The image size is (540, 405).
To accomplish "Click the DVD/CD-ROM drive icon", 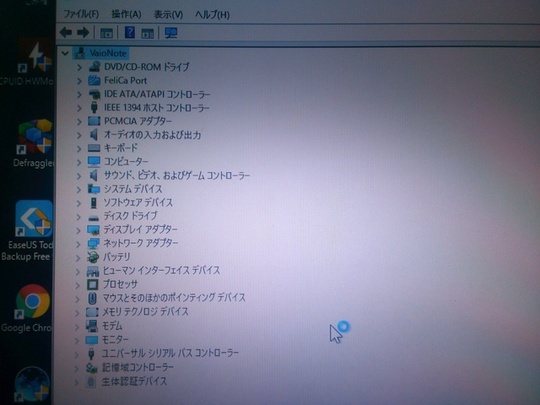I will click(94, 66).
